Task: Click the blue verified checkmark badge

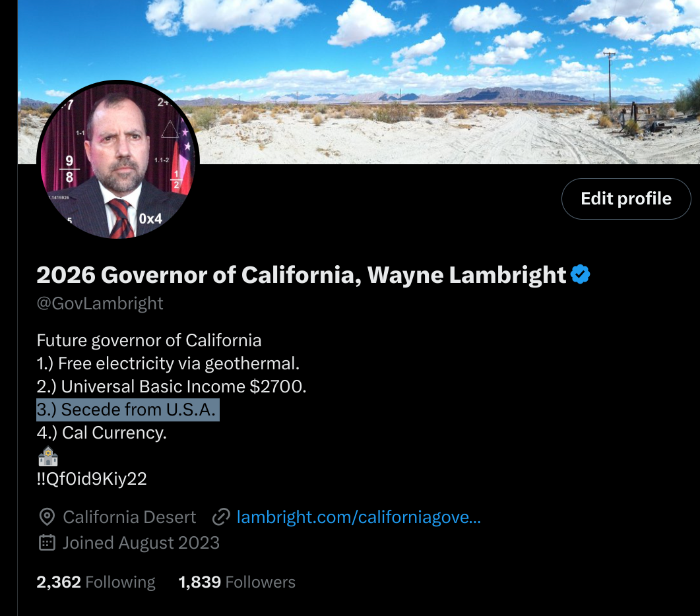Action: pyautogui.click(x=581, y=274)
